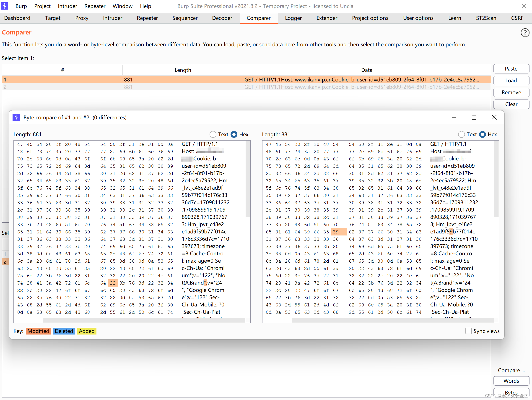
Task: Open the Repeater menu in menu bar
Action: pos(95,6)
